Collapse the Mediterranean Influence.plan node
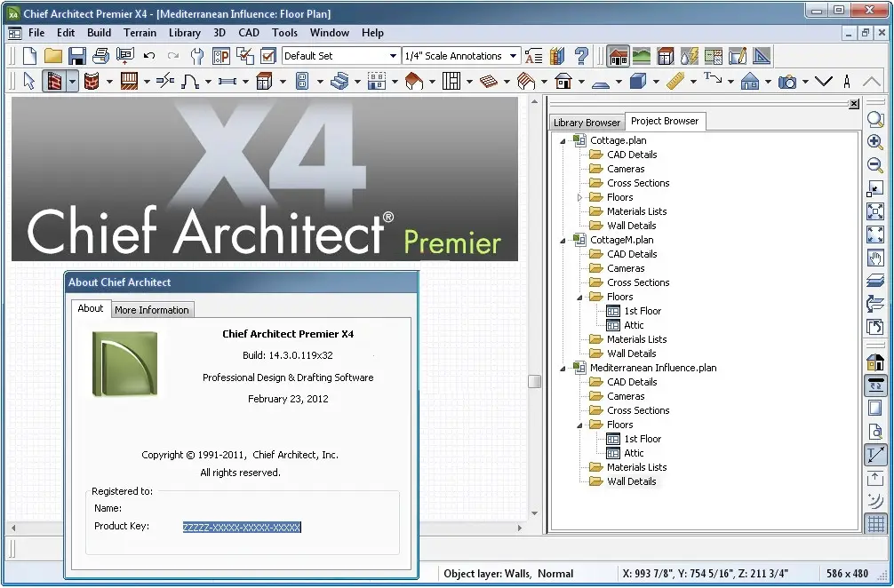 [563, 369]
